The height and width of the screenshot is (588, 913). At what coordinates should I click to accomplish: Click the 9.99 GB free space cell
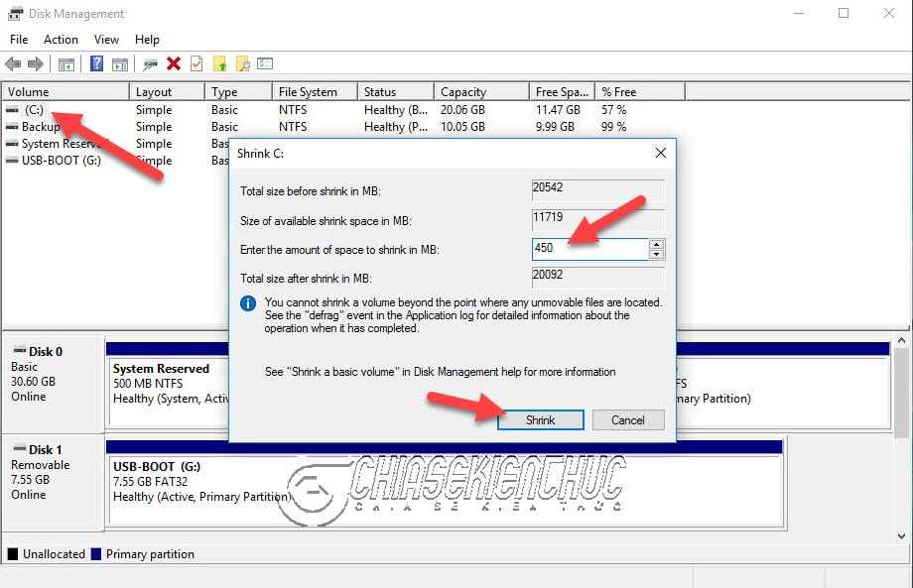pos(555,127)
